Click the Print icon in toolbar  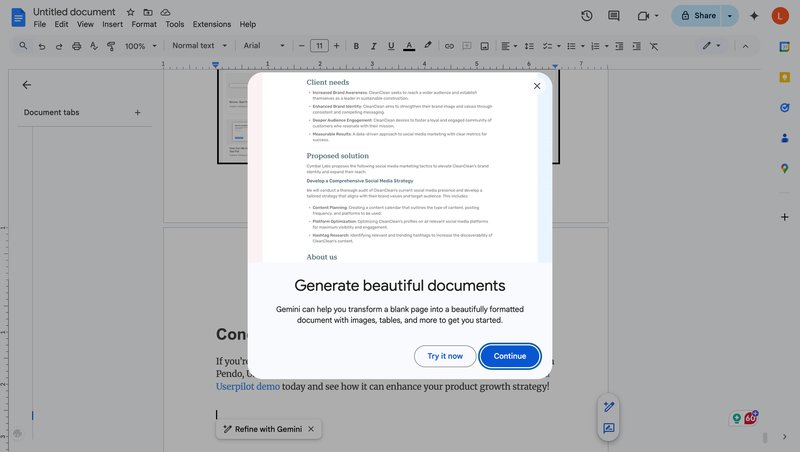[x=76, y=46]
